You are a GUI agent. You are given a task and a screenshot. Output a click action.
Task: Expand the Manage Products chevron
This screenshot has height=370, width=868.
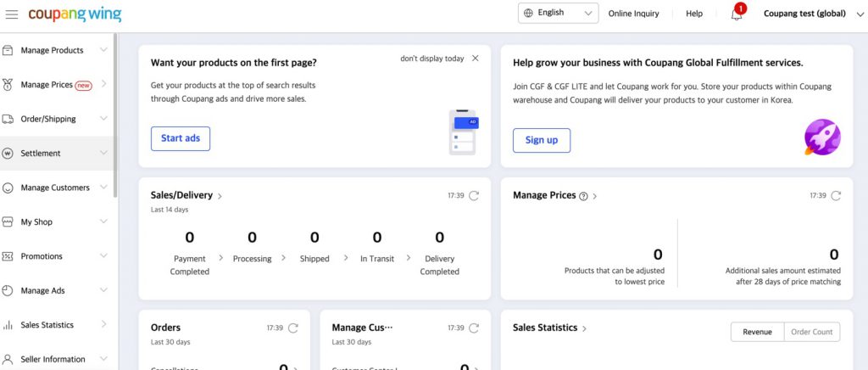click(x=103, y=50)
